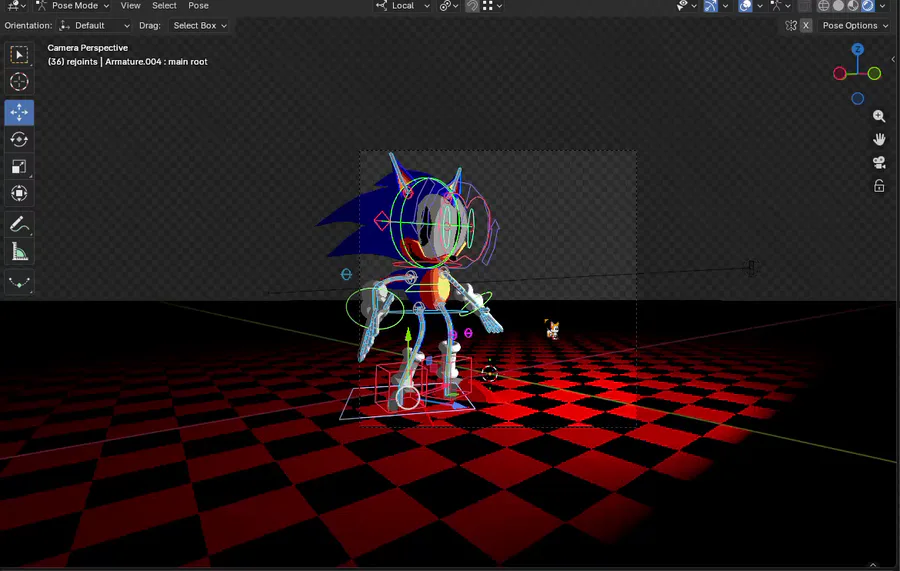Screen dimensions: 900x571
Task: Activate the Transform tool
Action: [19, 193]
